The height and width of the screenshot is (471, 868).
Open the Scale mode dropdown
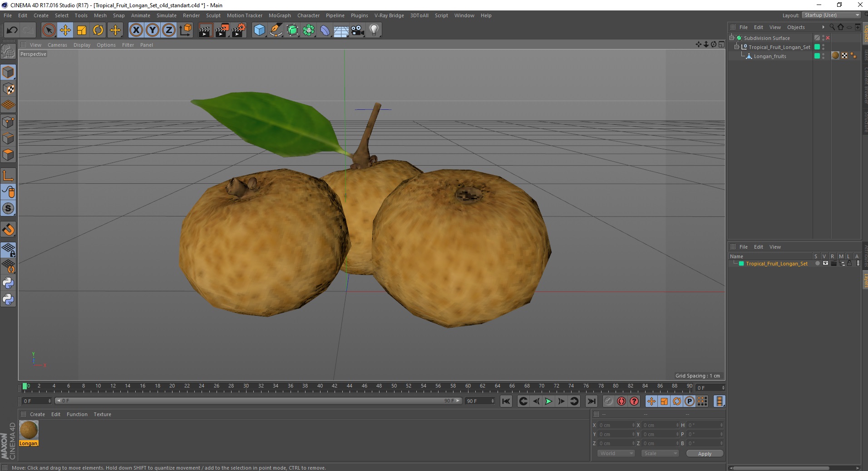coord(660,453)
